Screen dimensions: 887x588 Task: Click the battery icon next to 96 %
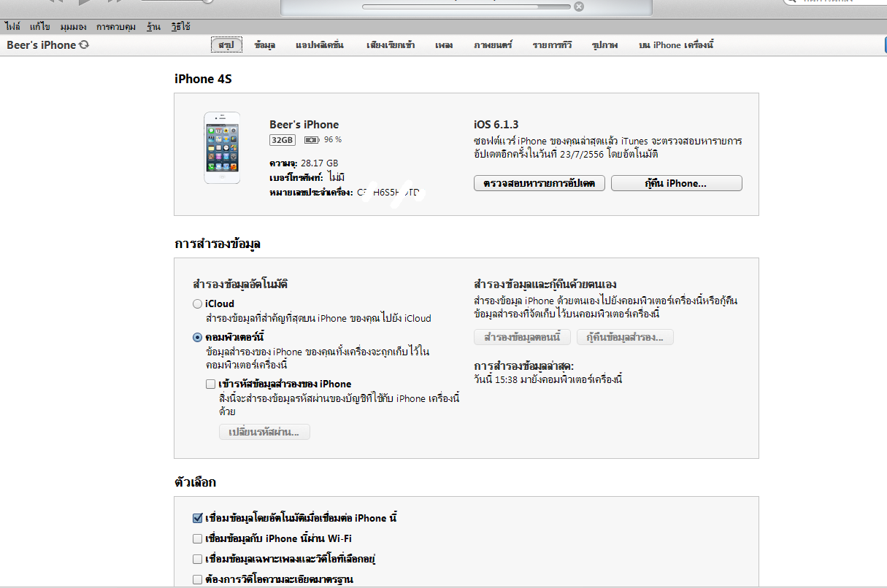point(312,139)
